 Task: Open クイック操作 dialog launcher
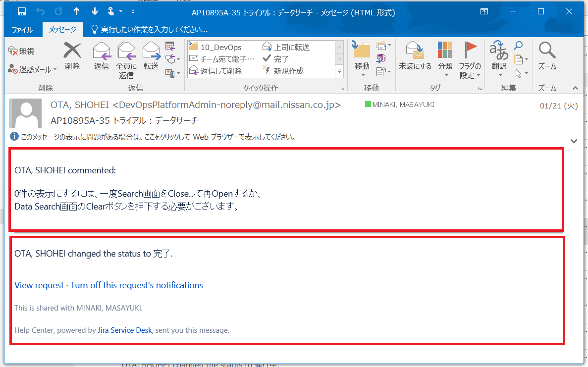click(x=342, y=89)
